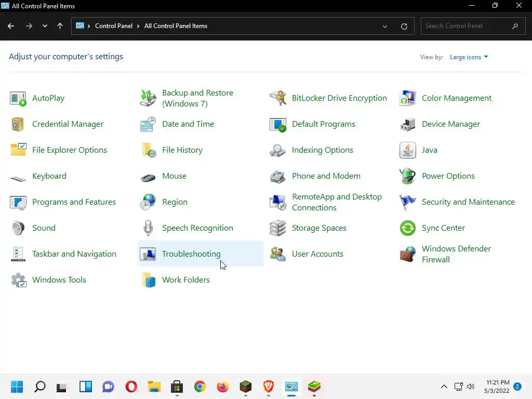Click the Search Control Panel field

click(x=473, y=26)
